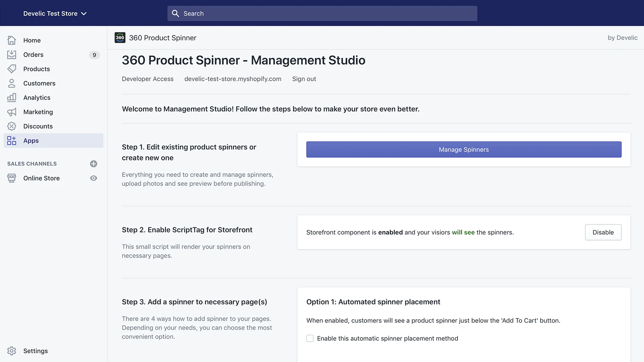Click the Customers person icon
644x362 pixels.
click(x=12, y=83)
